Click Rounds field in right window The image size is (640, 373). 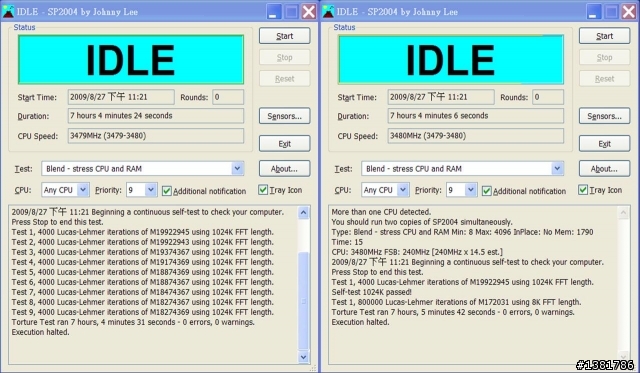point(548,97)
